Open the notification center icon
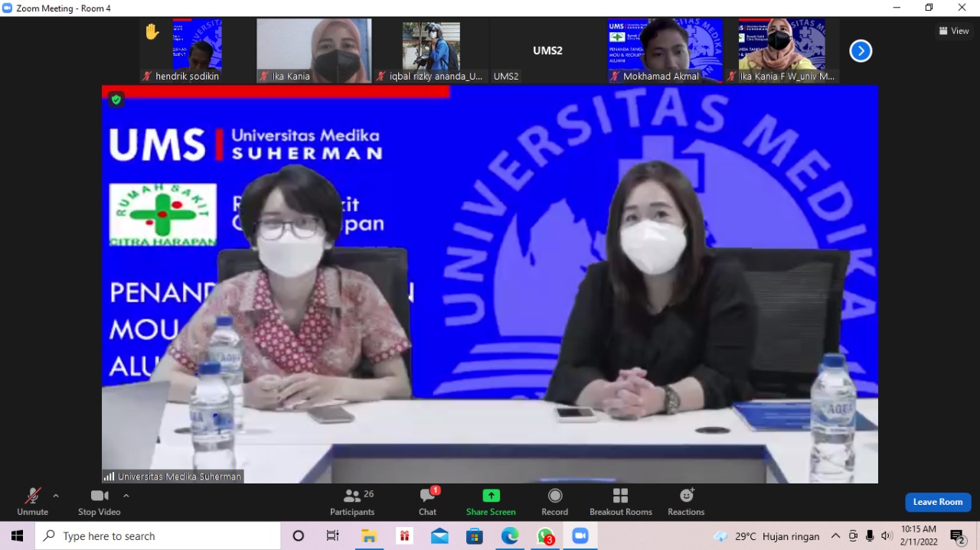Screen dimensions: 980x550 (x=958, y=536)
